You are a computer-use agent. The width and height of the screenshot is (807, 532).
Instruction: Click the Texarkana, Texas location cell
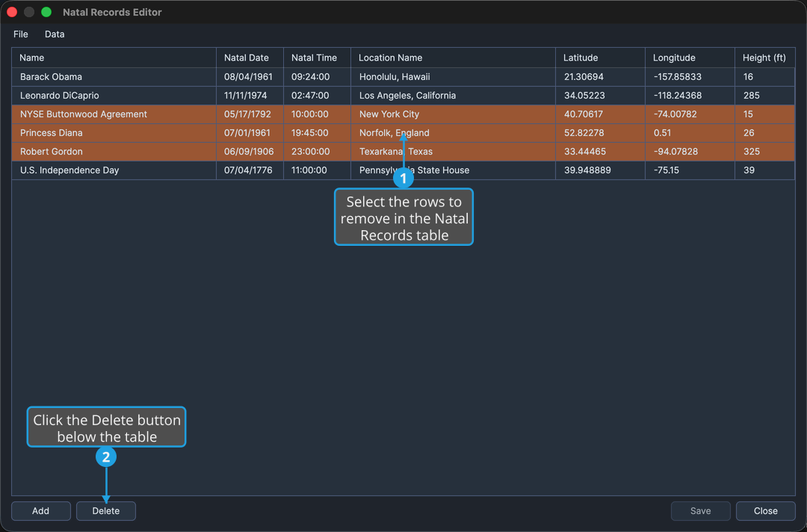point(453,151)
